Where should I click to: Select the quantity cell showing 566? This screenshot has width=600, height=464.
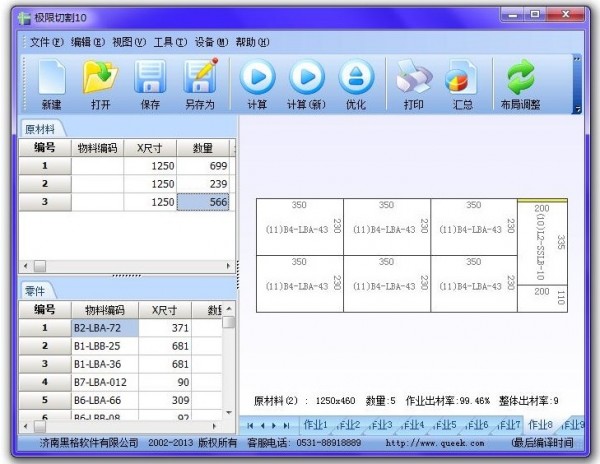click(203, 202)
